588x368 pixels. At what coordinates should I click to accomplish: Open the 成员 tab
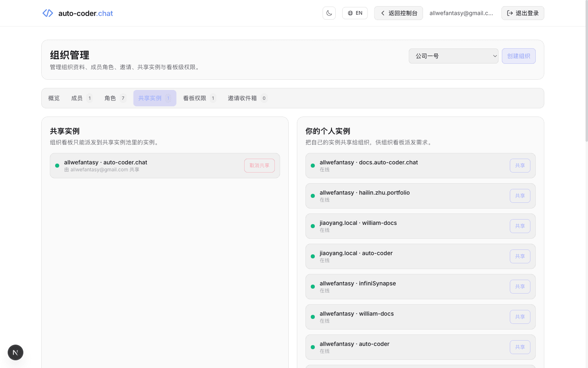point(77,98)
